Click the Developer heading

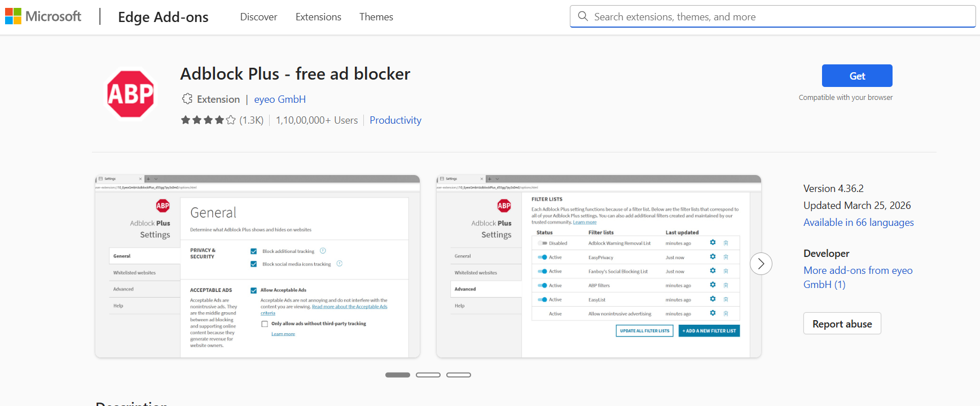click(x=827, y=254)
